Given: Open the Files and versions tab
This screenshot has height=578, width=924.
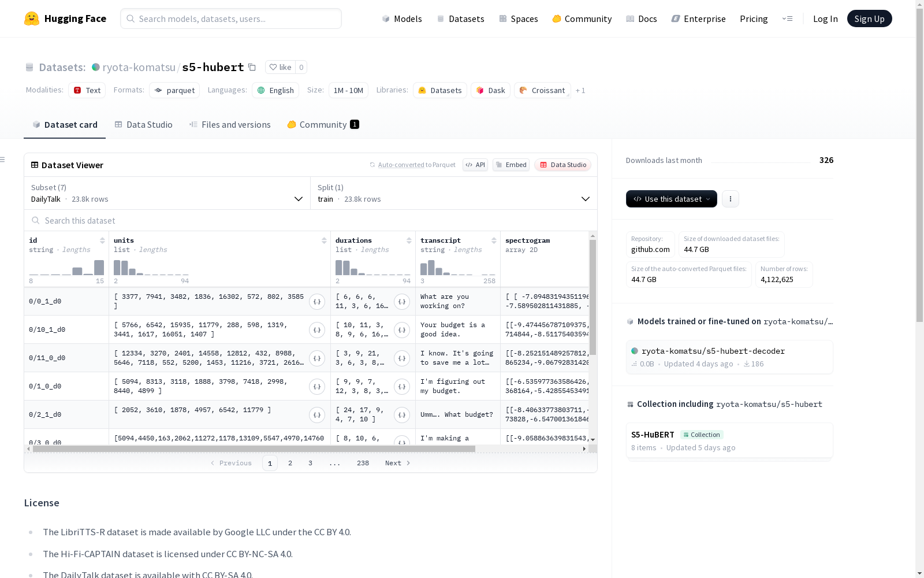Looking at the screenshot, I should coord(230,125).
